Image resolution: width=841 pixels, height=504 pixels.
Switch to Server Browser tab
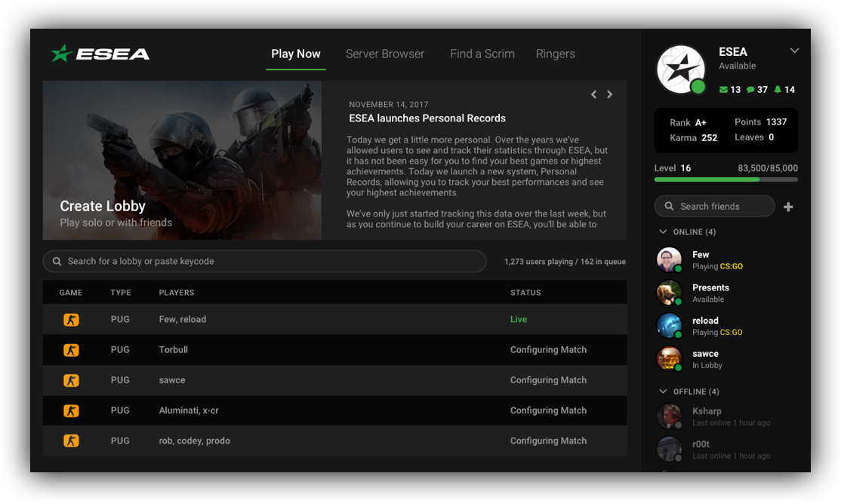point(384,54)
